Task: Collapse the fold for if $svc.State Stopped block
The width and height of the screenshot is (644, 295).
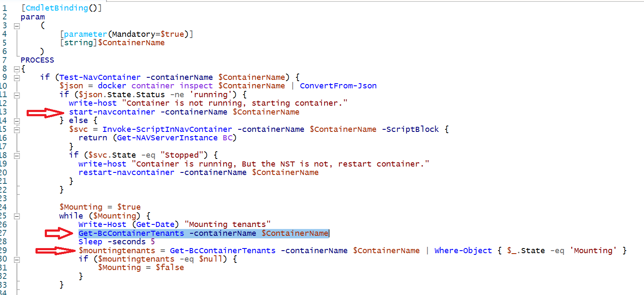Action: [x=16, y=155]
